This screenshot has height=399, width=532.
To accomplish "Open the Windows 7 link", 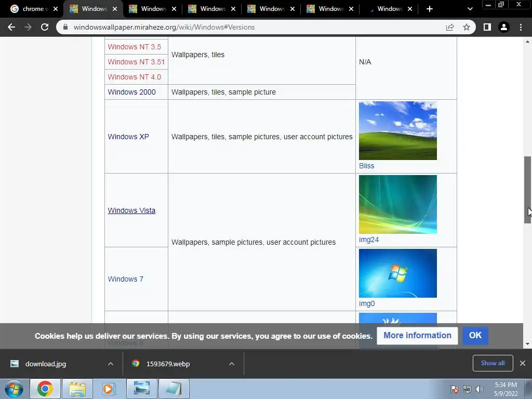I will (126, 279).
